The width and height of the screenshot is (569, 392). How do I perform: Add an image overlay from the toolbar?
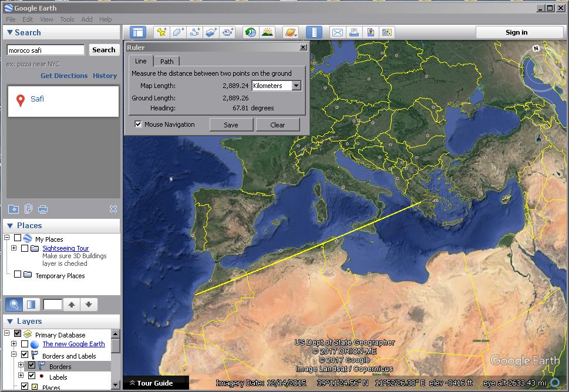coord(211,32)
